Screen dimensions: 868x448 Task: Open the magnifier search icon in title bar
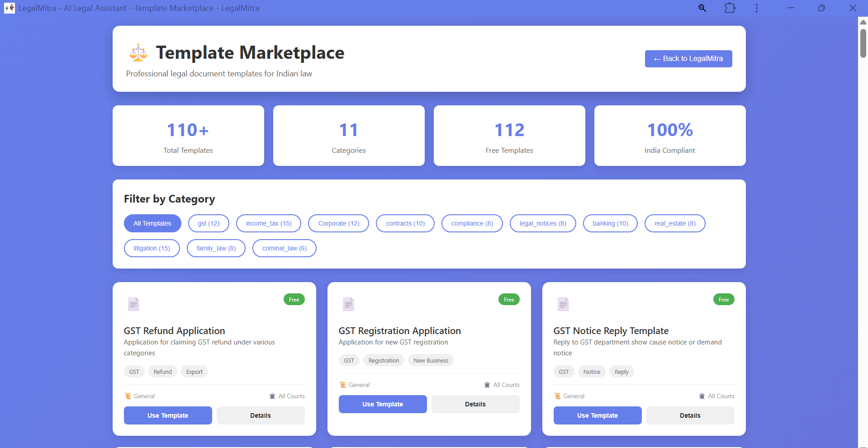pos(702,8)
